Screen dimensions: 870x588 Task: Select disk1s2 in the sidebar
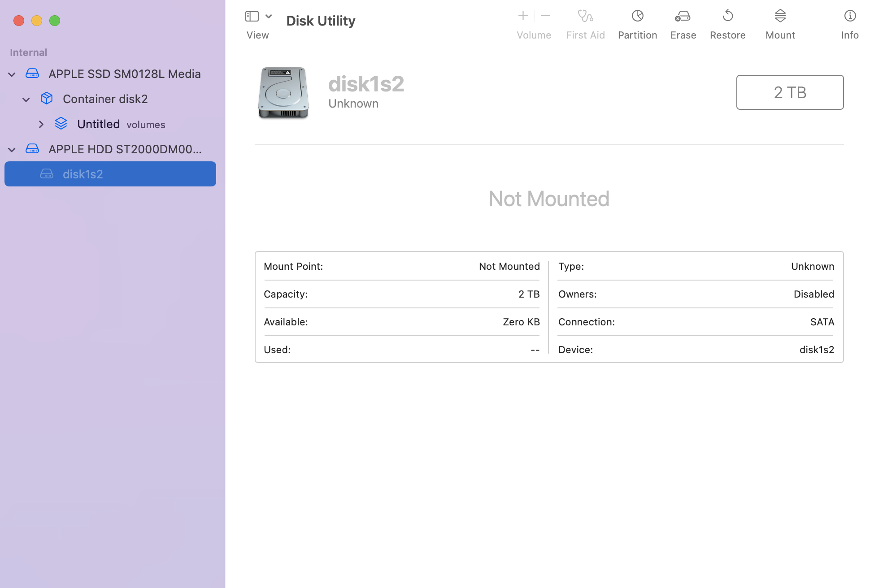click(83, 174)
